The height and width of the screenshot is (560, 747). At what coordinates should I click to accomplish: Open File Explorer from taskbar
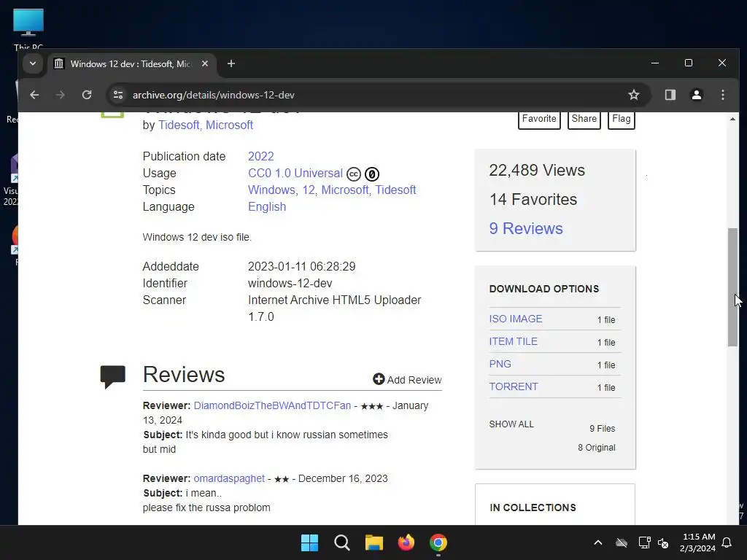[374, 542]
